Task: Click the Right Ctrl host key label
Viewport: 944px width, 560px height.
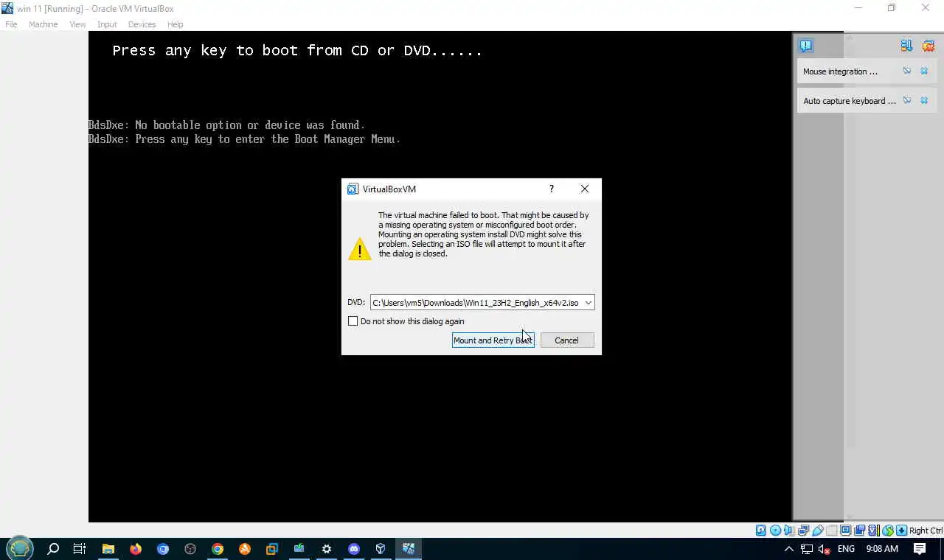Action: (926, 531)
